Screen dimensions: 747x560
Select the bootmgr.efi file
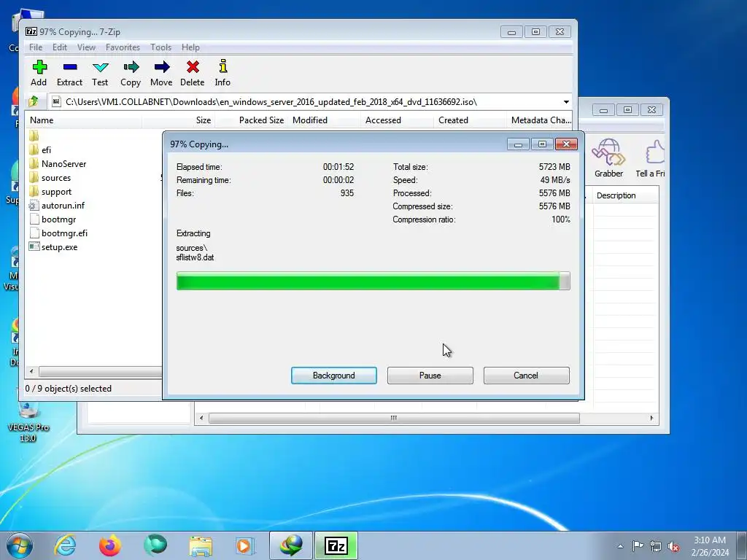58,233
